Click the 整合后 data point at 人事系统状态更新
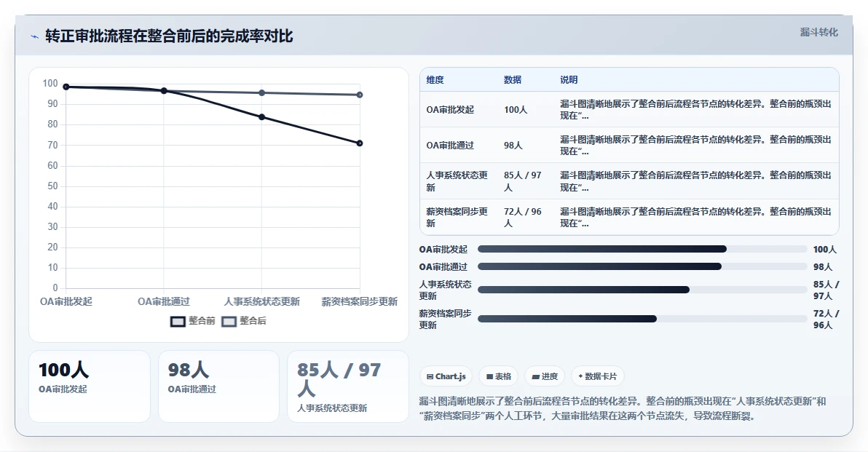 tap(262, 93)
